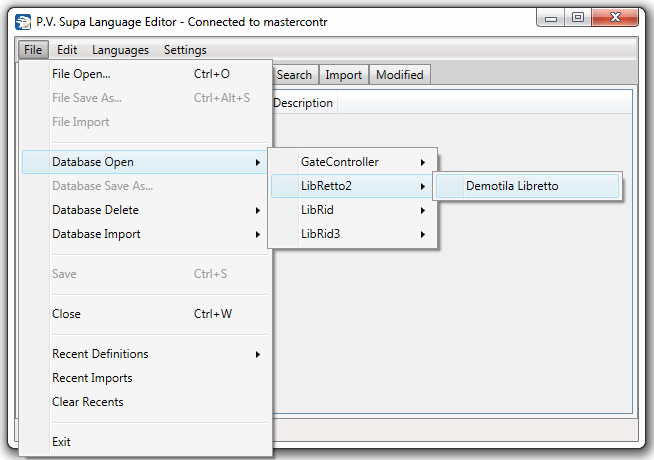
Task: Expand the Database Delete submenu
Action: point(95,210)
